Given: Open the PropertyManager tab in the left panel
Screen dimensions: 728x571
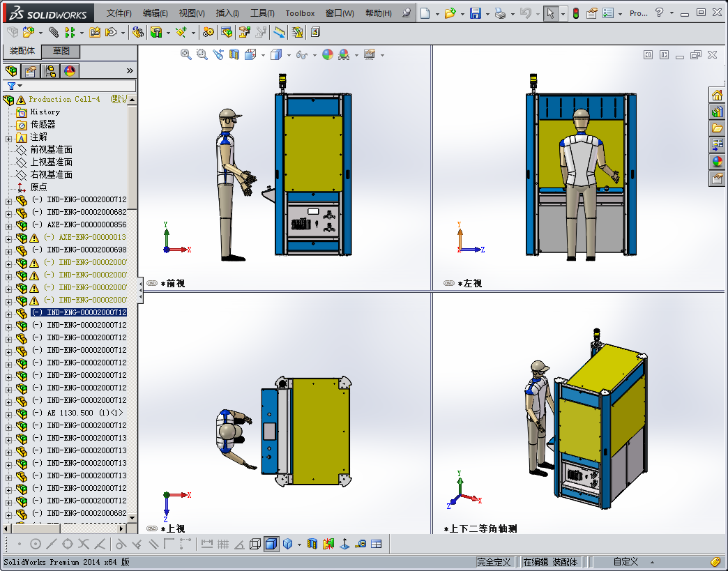Looking at the screenshot, I should (x=30, y=71).
